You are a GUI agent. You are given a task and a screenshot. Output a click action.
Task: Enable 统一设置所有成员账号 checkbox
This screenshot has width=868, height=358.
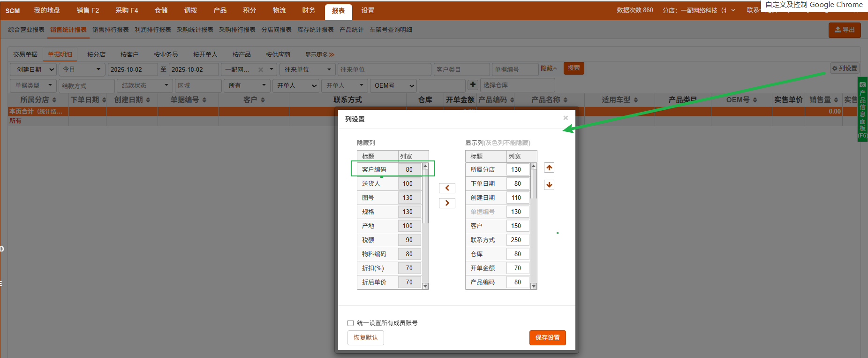pos(350,323)
